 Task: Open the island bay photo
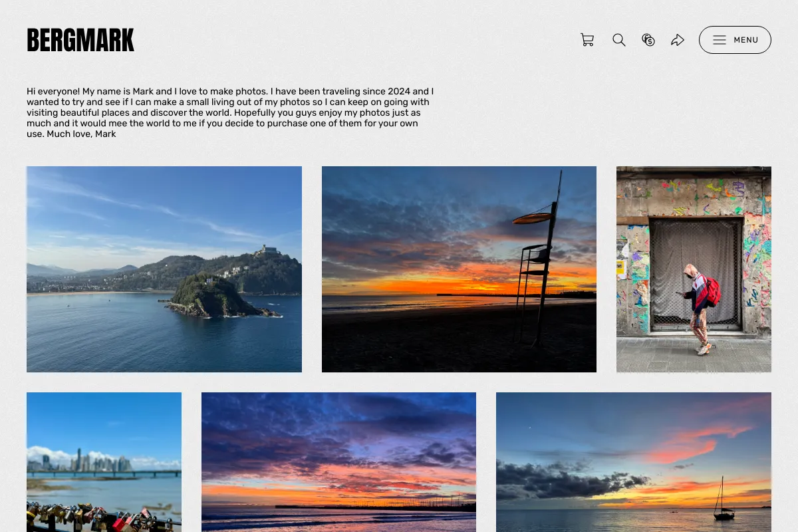164,269
